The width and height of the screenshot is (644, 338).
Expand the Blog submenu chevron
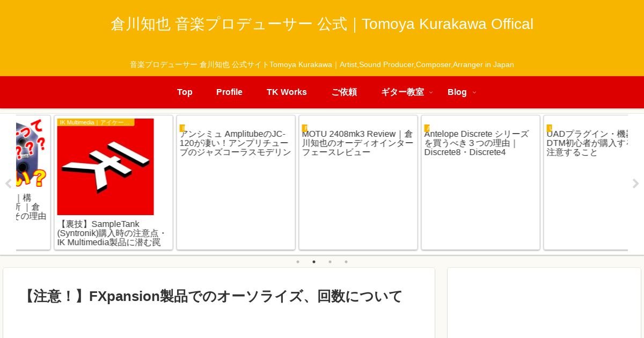474,92
